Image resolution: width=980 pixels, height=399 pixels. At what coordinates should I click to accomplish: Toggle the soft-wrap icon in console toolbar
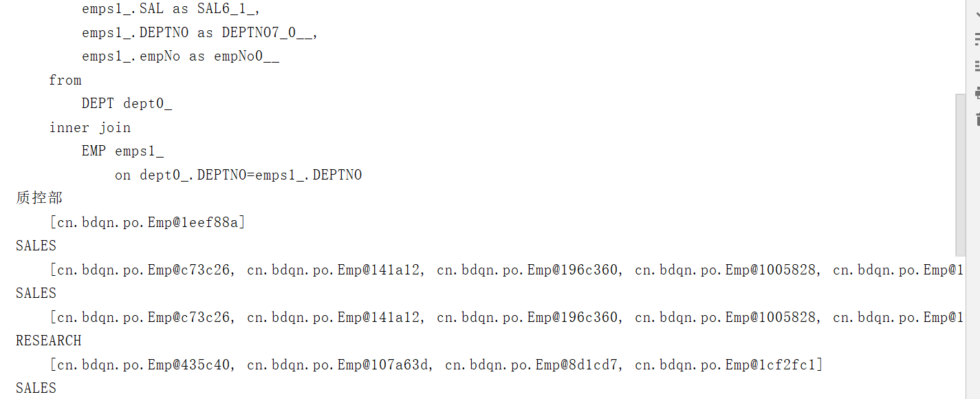977,41
